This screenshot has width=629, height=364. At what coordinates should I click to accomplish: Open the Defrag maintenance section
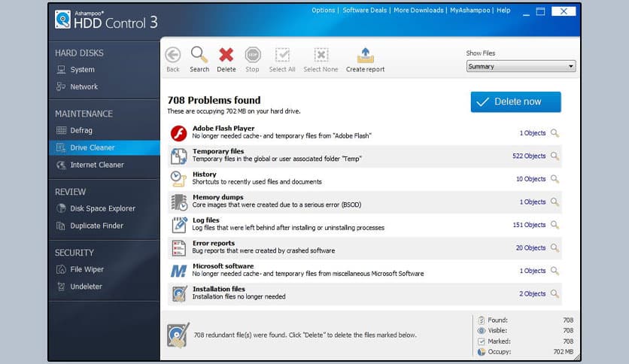pyautogui.click(x=81, y=130)
